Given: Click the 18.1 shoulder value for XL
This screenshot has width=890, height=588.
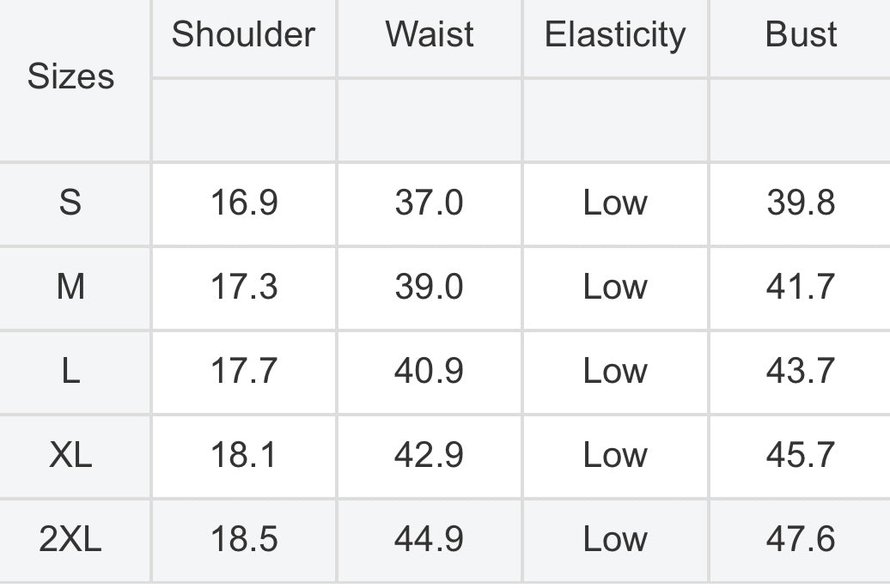Looking at the screenshot, I should [244, 455].
